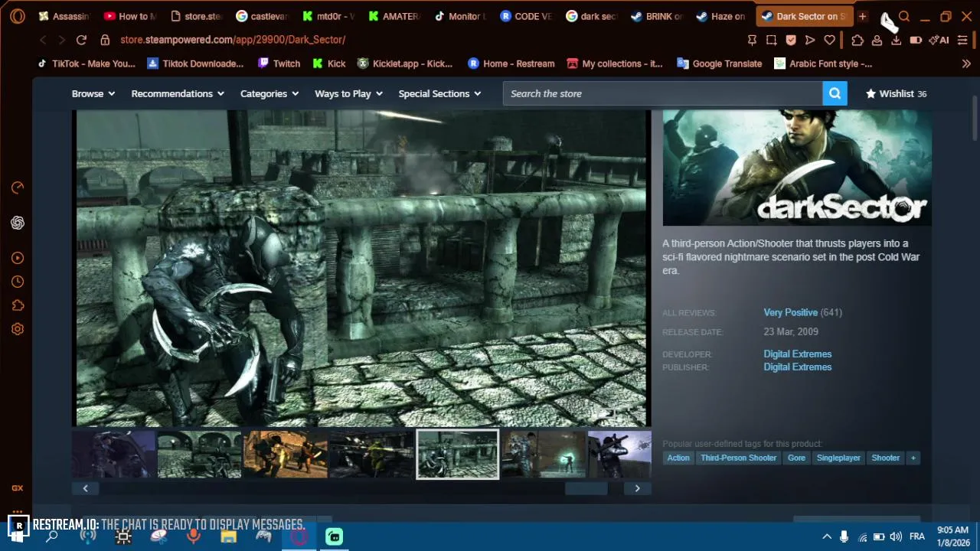The image size is (980, 551).
Task: Select the Gore tag
Action: point(796,458)
